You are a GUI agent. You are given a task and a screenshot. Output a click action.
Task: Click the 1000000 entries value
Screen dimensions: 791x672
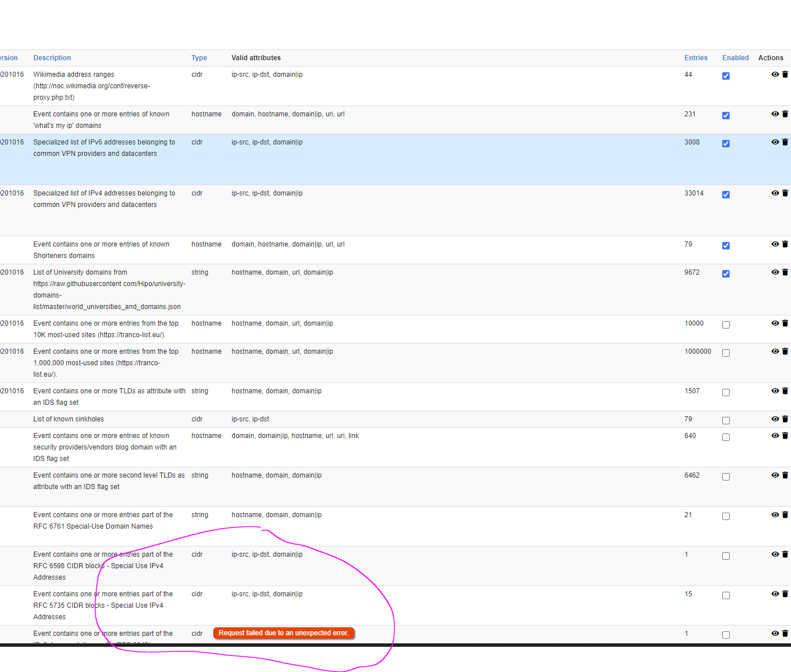tap(698, 351)
